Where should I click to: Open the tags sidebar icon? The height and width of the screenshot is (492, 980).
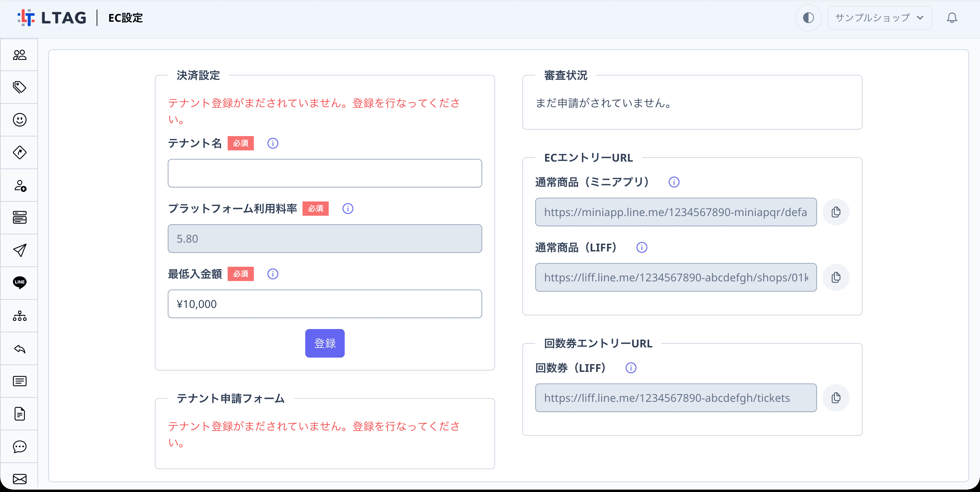pyautogui.click(x=19, y=87)
